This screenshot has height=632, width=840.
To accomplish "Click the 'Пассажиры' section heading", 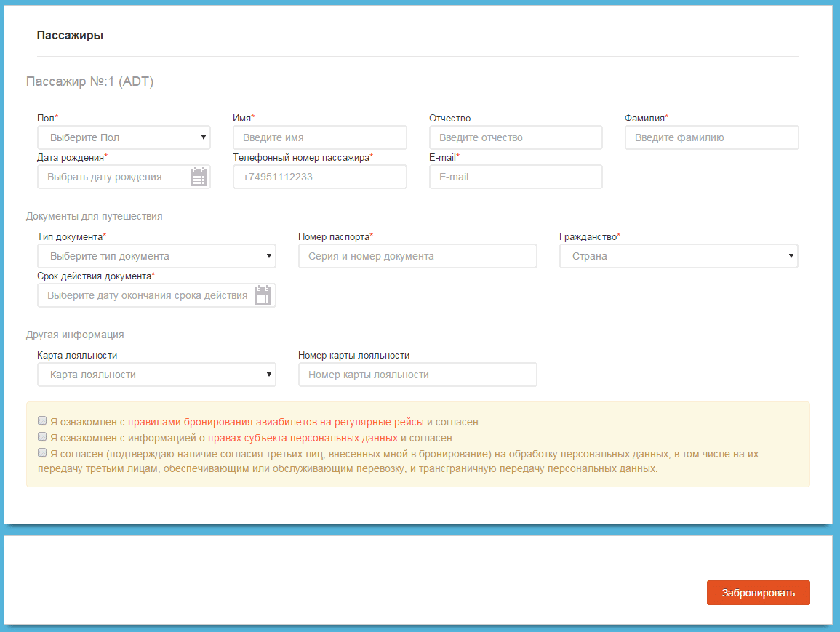I will (x=70, y=36).
